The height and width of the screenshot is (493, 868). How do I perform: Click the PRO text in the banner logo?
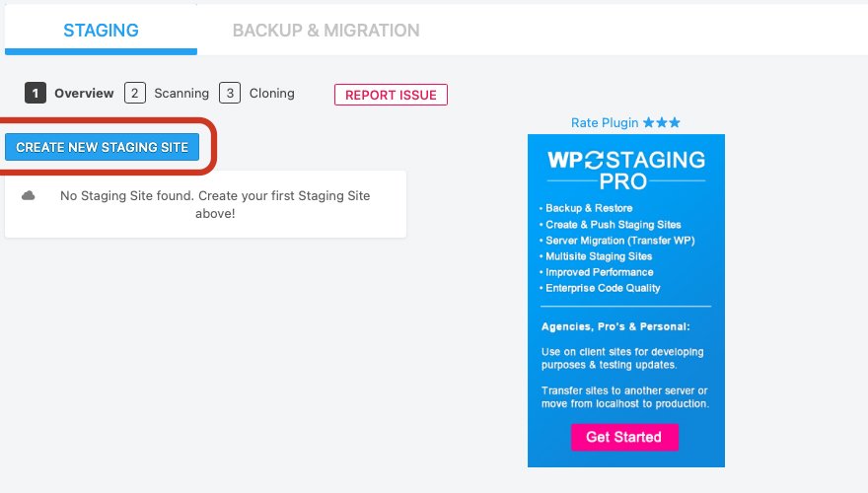623,182
